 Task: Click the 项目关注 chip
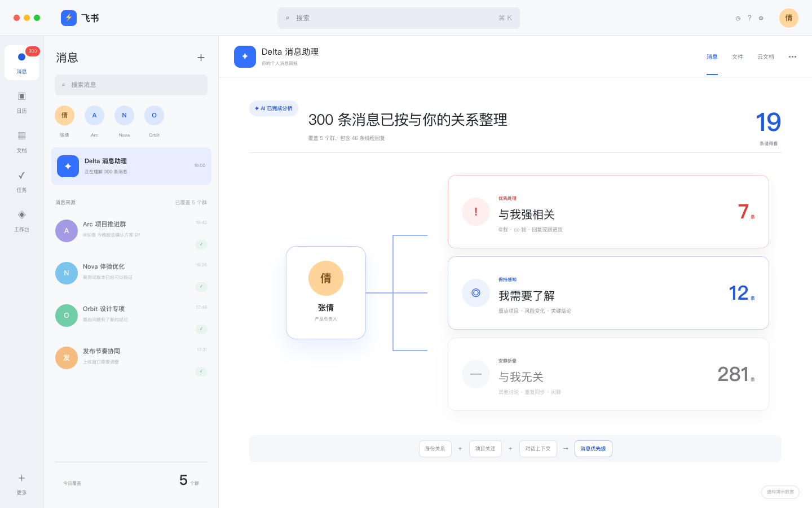486,449
